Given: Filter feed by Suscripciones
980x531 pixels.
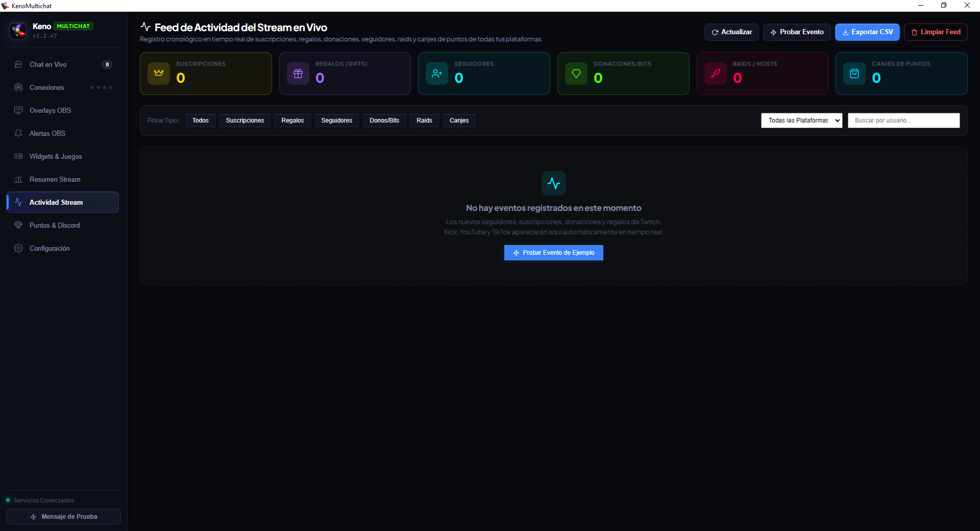Looking at the screenshot, I should click(x=245, y=120).
